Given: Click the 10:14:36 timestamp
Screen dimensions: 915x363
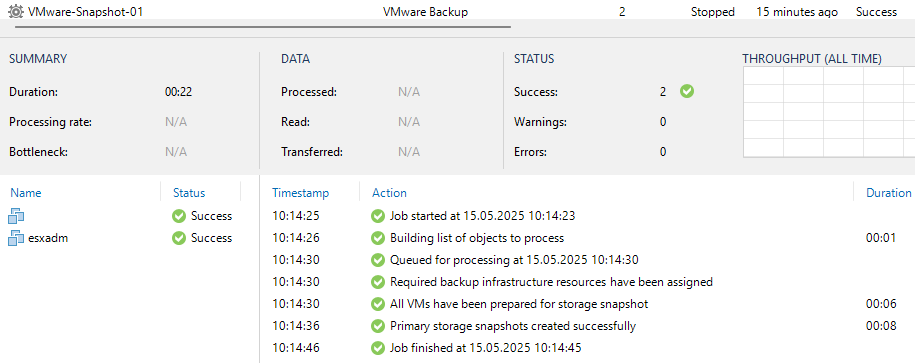Looking at the screenshot, I should tap(296, 326).
